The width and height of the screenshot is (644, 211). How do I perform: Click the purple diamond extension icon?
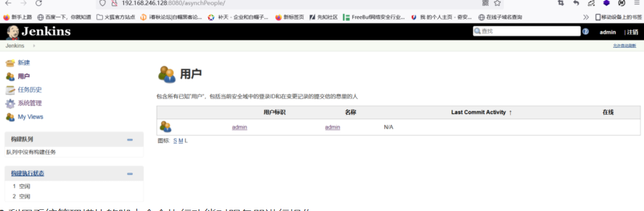tap(606, 3)
